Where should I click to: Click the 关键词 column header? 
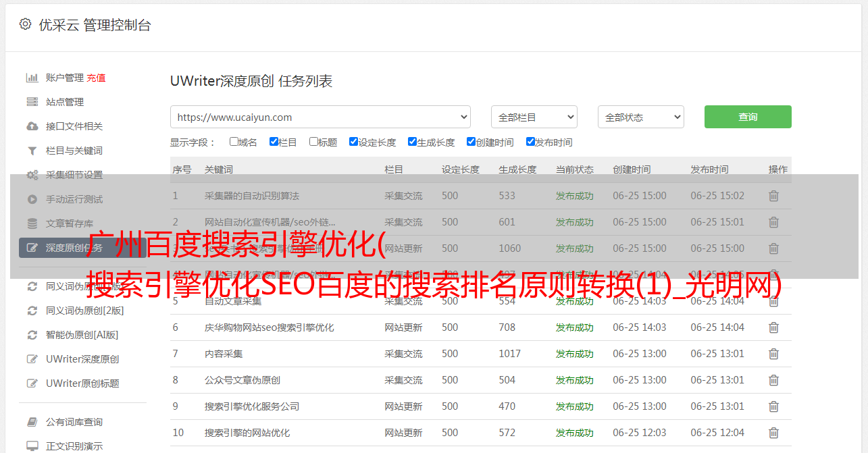219,169
